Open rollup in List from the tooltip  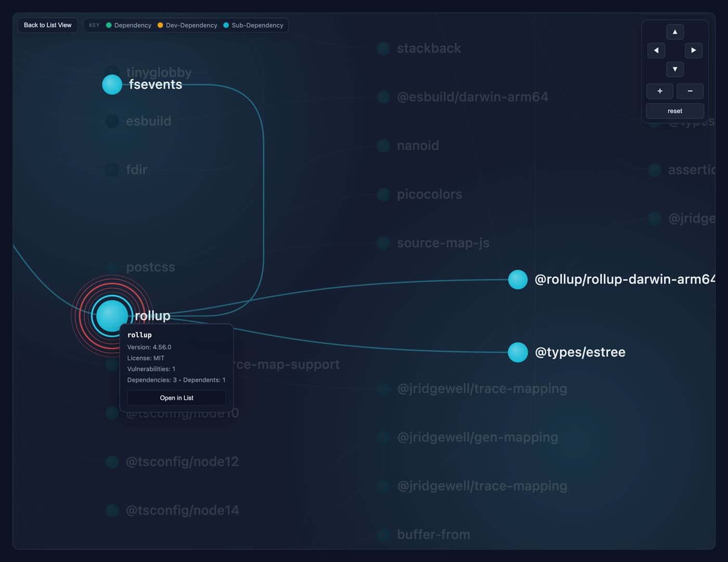177,398
